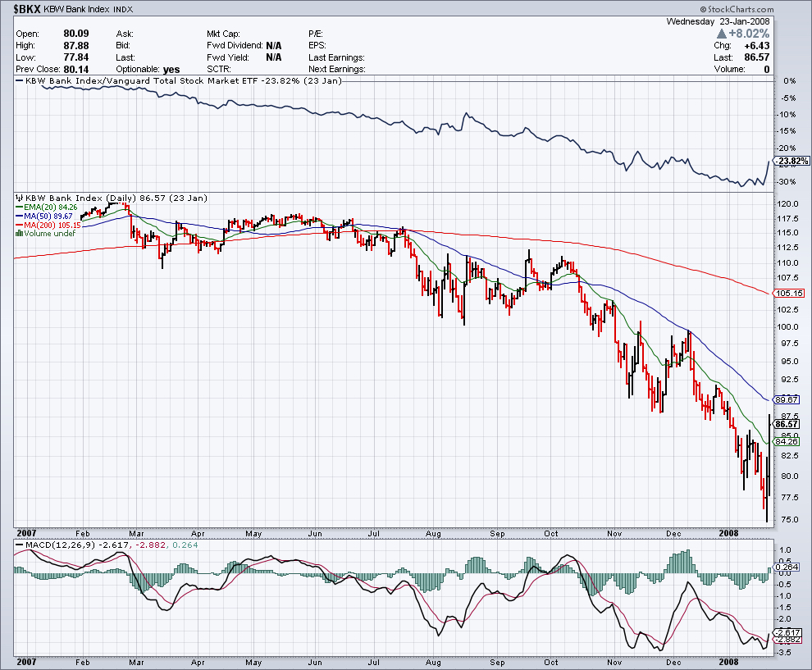
Task: Select the MA(50) blue legend line marker
Action: click(20, 216)
